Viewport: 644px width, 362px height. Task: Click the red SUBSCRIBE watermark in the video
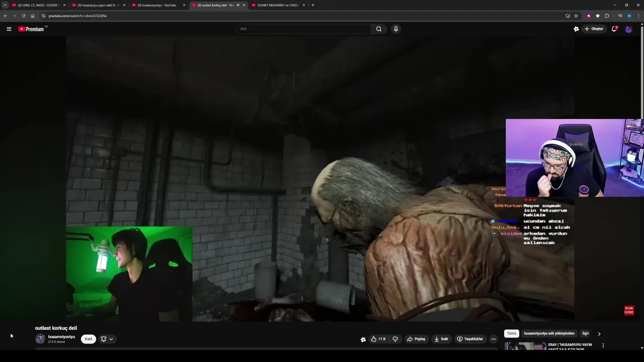(629, 310)
